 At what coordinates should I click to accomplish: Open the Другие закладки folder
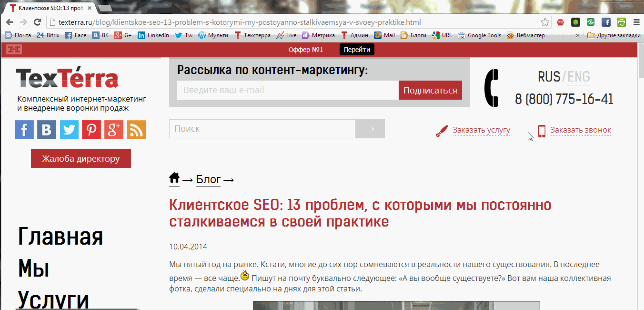point(614,35)
